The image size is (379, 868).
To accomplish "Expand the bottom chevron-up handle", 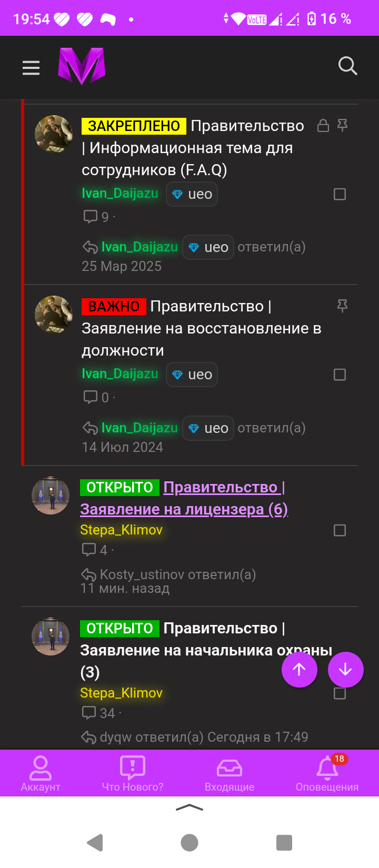I will coord(189,808).
